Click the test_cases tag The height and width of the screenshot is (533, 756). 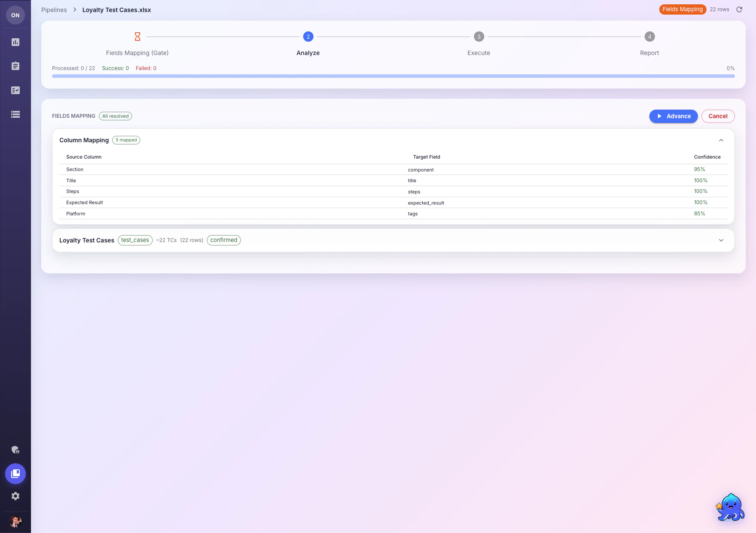click(x=135, y=240)
